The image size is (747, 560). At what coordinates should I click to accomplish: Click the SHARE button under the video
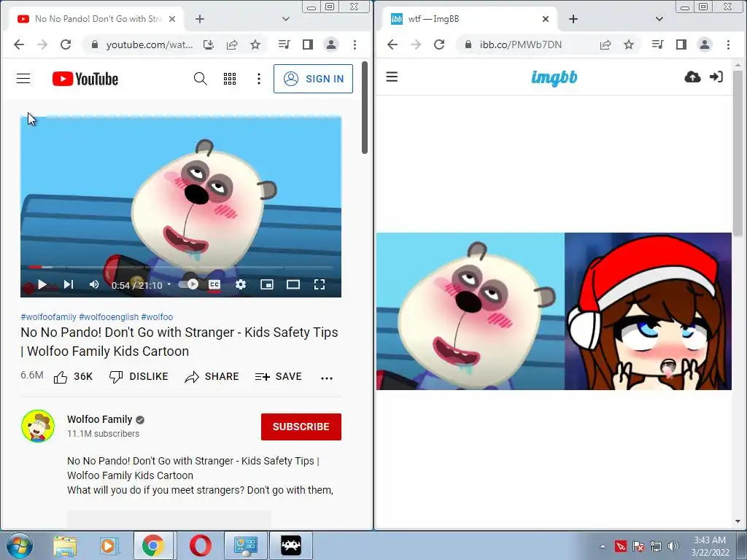(212, 377)
